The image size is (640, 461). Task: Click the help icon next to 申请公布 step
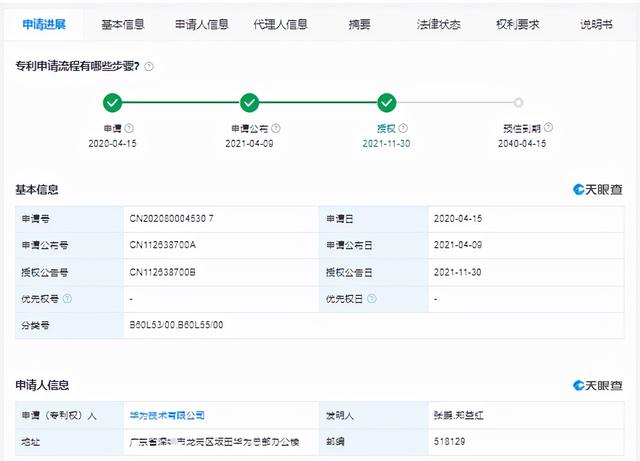[276, 128]
